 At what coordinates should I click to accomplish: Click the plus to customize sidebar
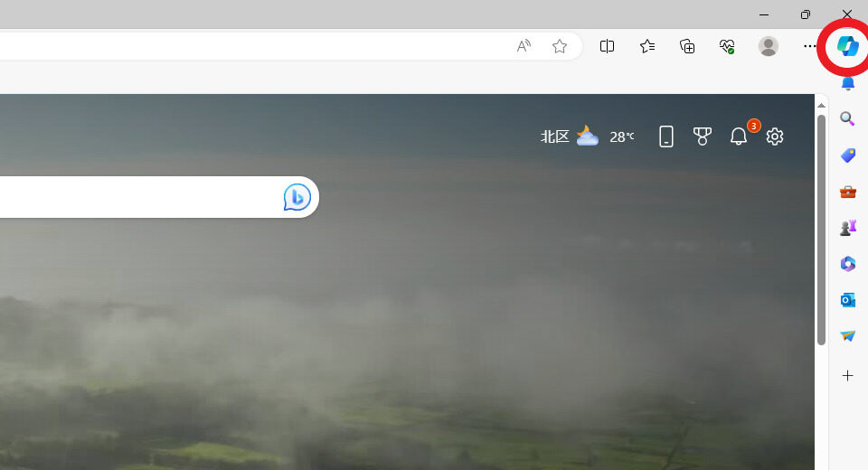pos(847,376)
